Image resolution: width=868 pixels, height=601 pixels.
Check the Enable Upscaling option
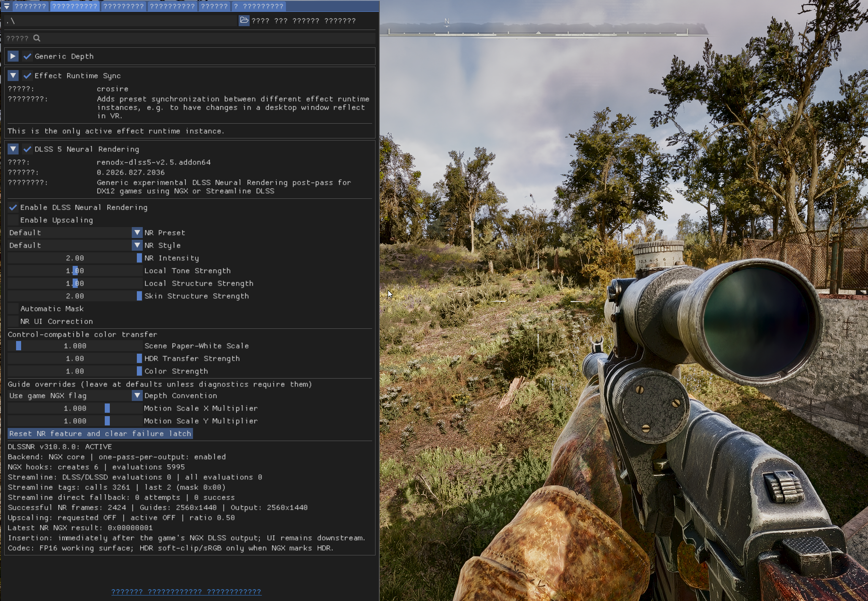click(x=13, y=220)
